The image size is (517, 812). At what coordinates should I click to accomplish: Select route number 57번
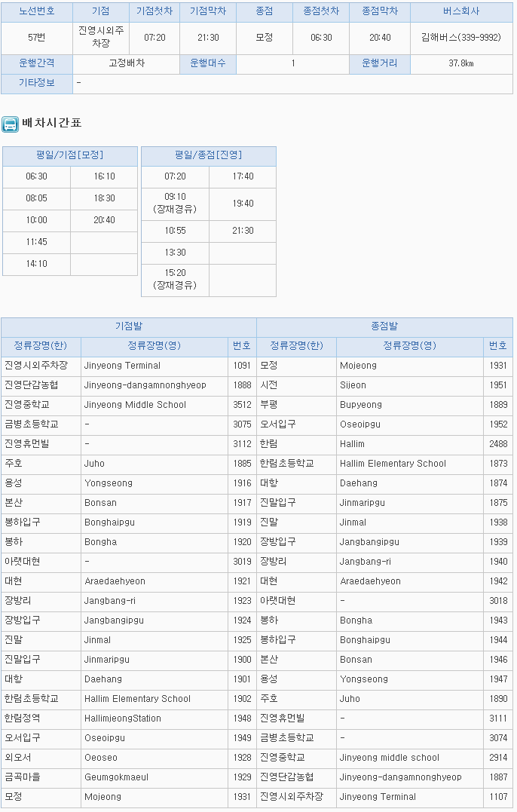pos(37,38)
